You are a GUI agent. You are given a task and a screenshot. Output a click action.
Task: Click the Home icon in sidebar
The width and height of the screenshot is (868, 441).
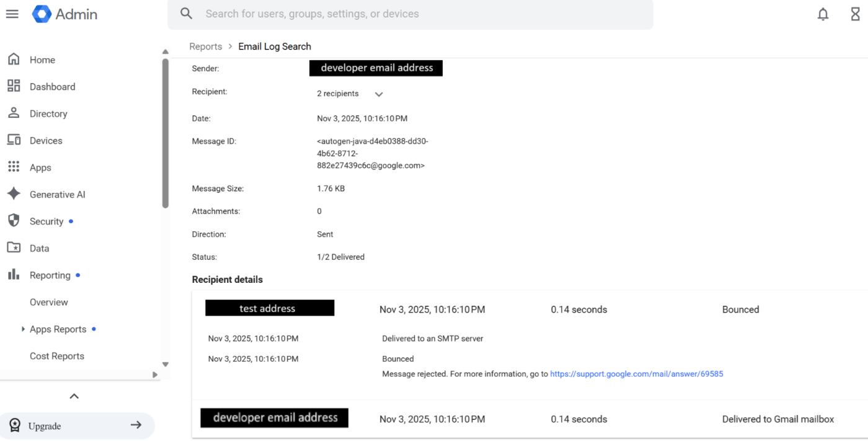14,60
